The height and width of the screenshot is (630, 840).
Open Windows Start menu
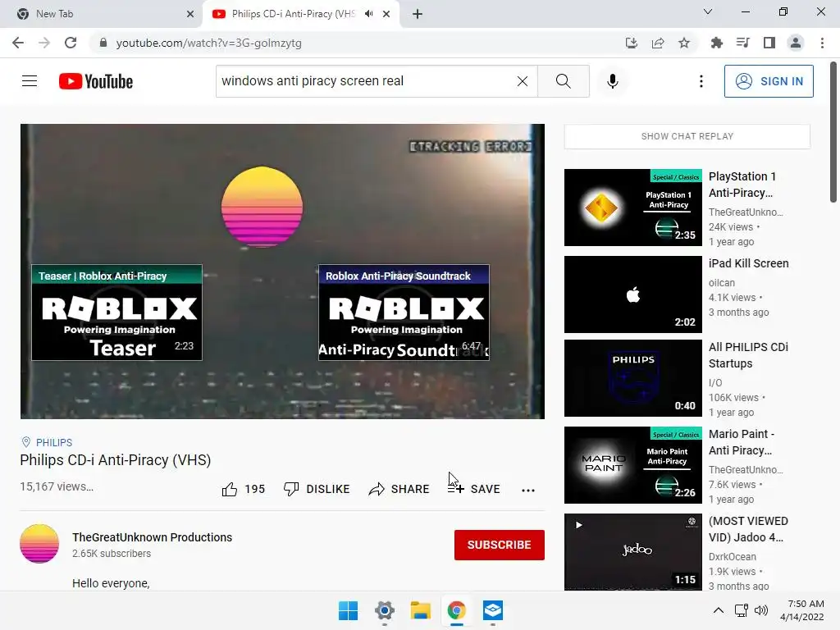[x=348, y=610]
